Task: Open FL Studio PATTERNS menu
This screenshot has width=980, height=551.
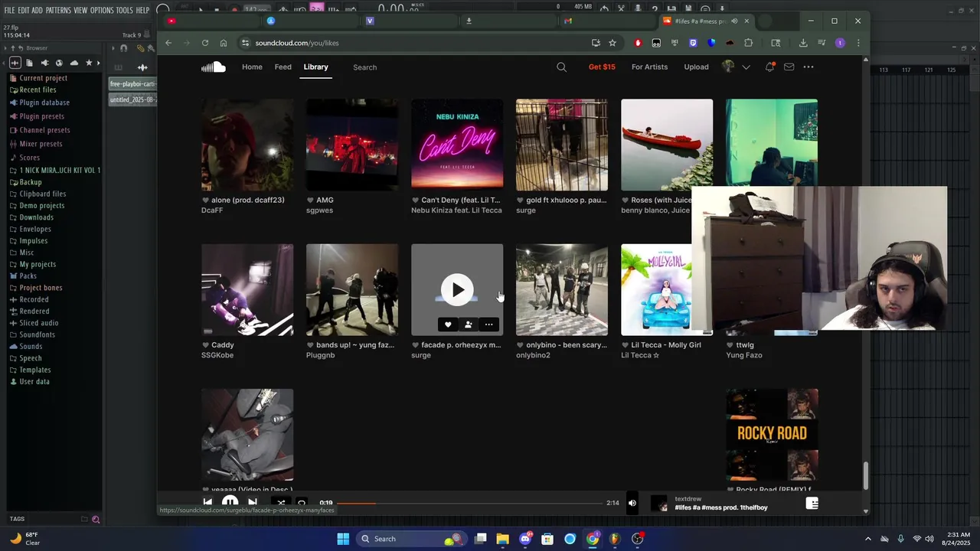Action: coord(57,10)
